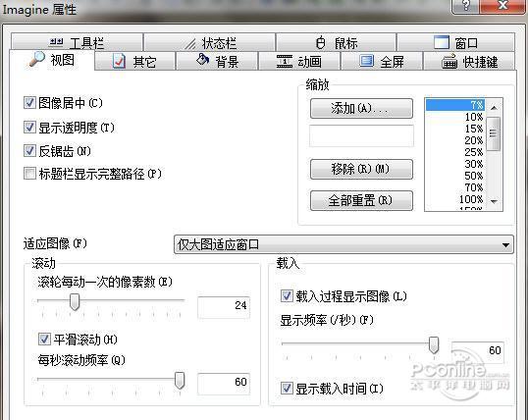528x420 pixels.
Task: Switch to the 动画 tab
Action: pyautogui.click(x=299, y=61)
